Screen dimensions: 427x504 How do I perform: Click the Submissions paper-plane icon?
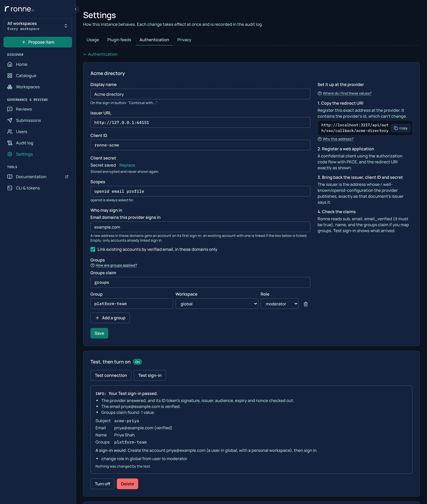10,120
